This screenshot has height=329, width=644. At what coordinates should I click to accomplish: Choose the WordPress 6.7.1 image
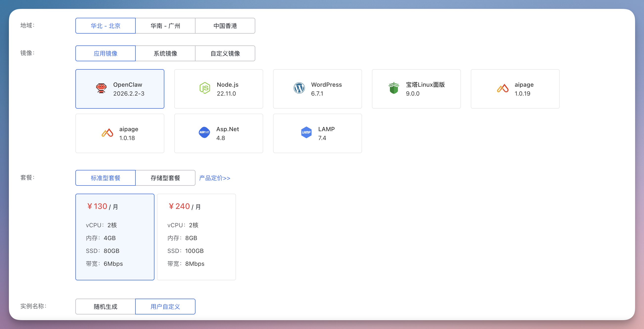point(317,89)
